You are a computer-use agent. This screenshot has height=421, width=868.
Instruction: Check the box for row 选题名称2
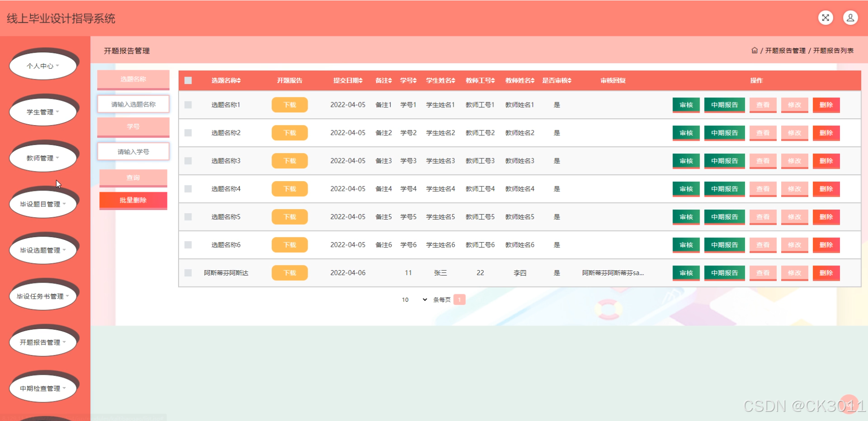click(x=188, y=133)
